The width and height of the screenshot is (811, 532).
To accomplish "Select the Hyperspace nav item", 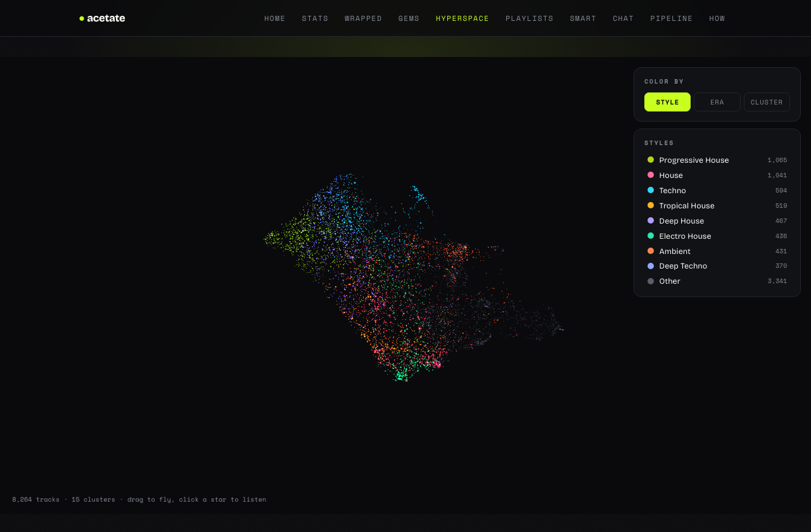I will coord(463,18).
